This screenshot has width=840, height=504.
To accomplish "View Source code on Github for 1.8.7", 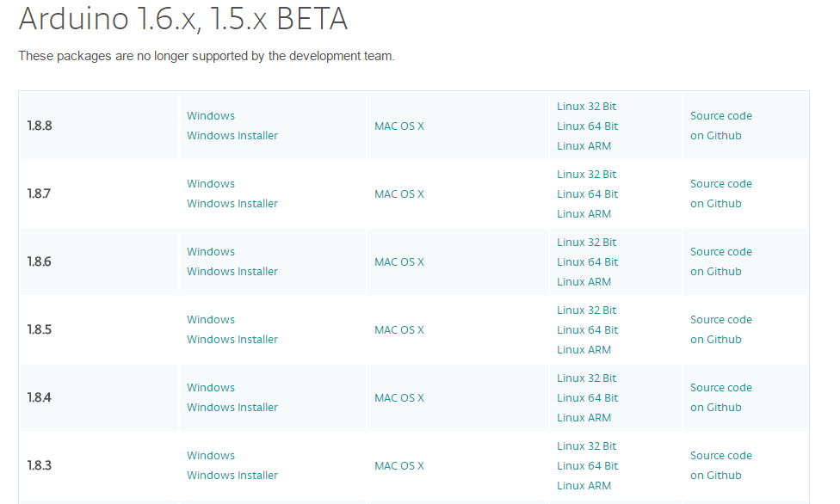I will pyautogui.click(x=721, y=194).
